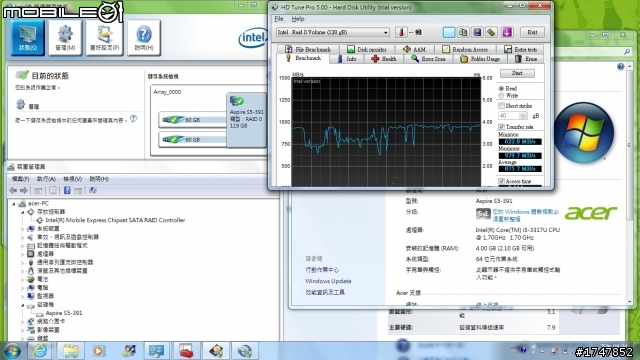640x360 pixels.
Task: Click the help question mark beside storage view hint
Action: click(x=133, y=119)
